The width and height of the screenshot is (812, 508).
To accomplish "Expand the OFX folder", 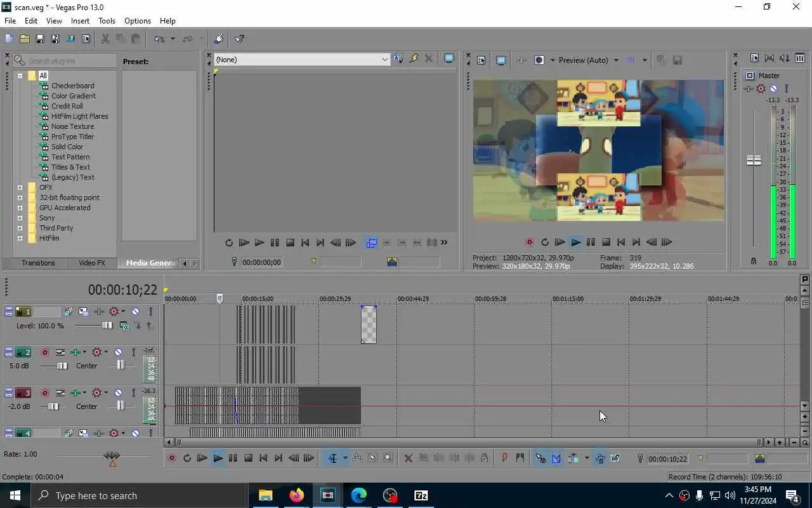I will tap(20, 187).
